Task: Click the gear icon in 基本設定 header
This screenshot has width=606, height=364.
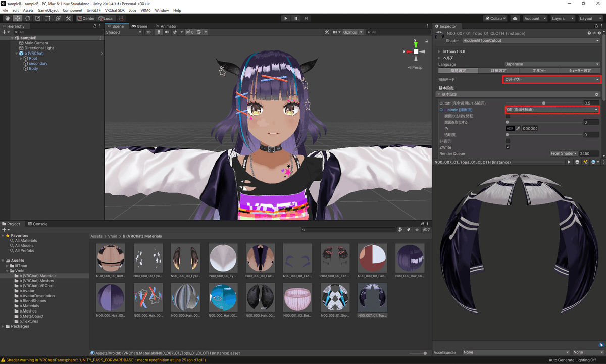Action: point(597,94)
